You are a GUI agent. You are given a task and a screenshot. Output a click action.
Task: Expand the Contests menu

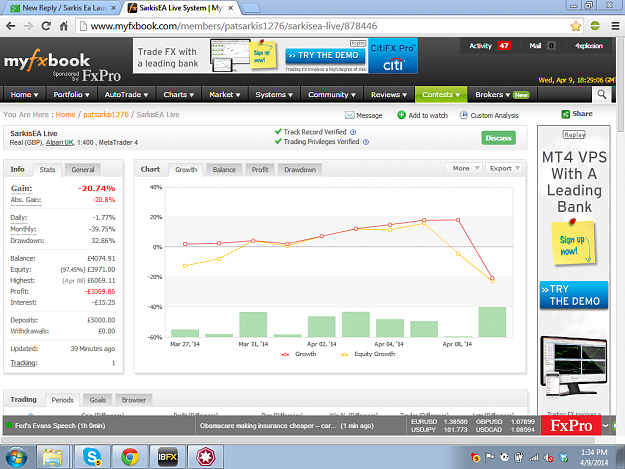point(441,94)
